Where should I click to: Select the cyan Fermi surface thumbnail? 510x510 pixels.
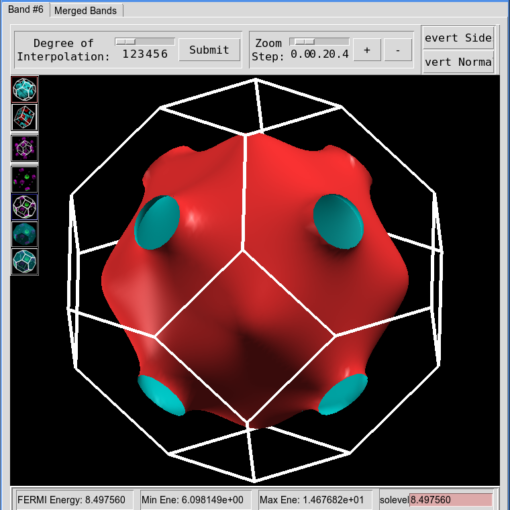pyautogui.click(x=25, y=89)
